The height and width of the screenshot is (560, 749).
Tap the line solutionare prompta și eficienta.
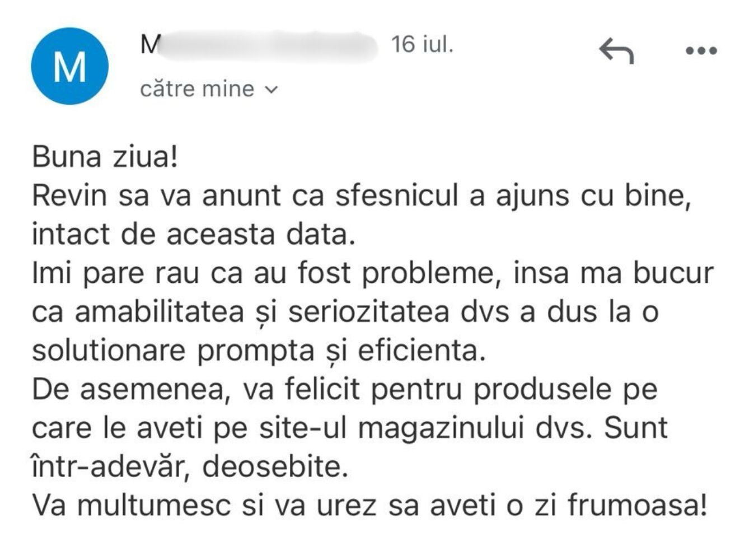(x=258, y=351)
